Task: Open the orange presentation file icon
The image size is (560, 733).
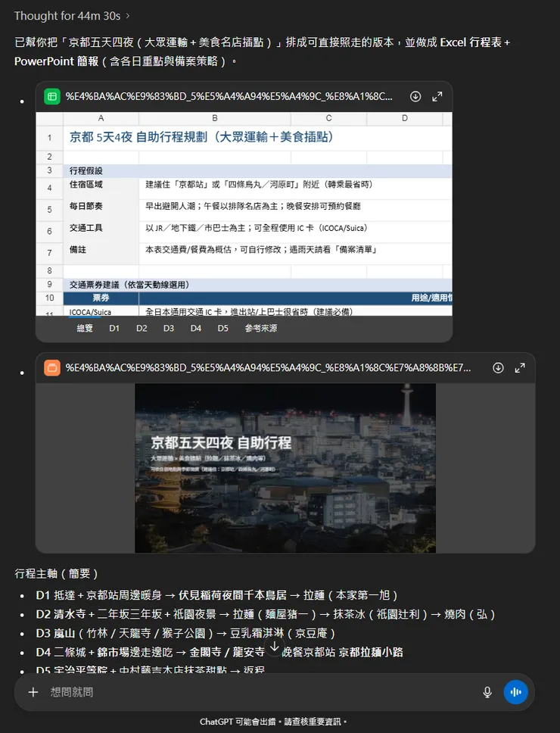Action: click(52, 368)
